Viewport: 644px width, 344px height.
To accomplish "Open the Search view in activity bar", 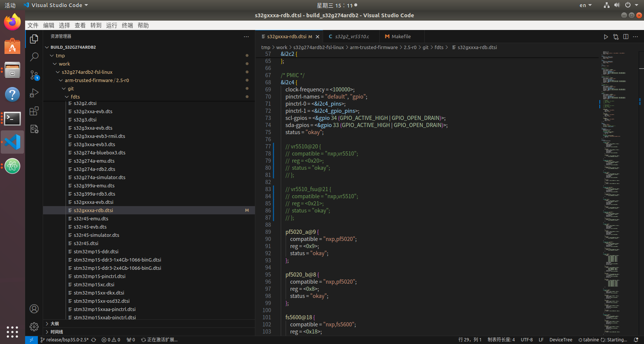I will (34, 57).
